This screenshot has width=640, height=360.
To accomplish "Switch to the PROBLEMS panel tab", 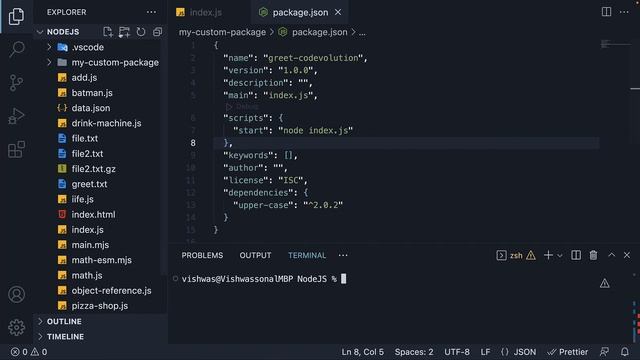I will click(202, 256).
